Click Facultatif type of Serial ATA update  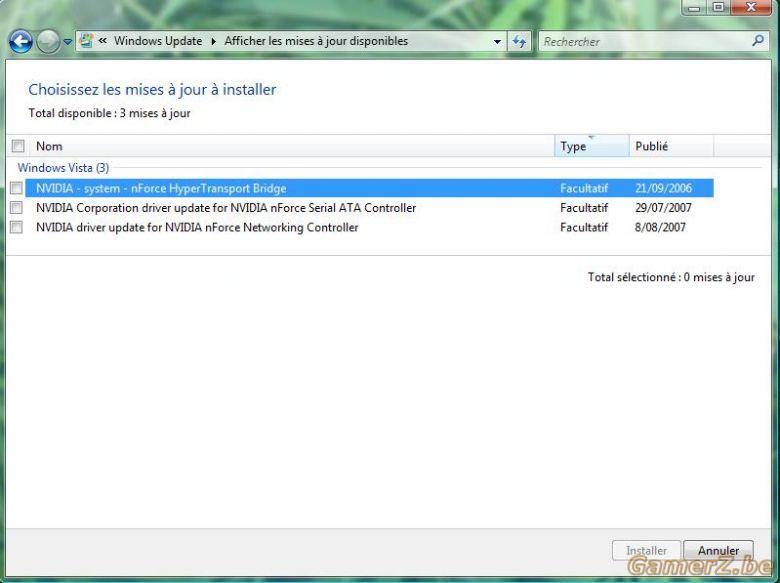pos(584,207)
